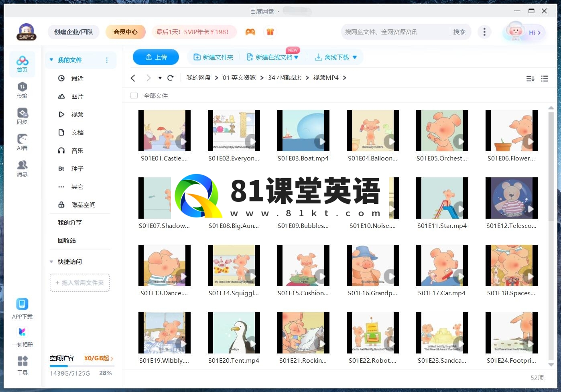This screenshot has height=392, width=561.
Task: Select the S01E20.Tent.mp4 thumbnail
Action: (234, 333)
